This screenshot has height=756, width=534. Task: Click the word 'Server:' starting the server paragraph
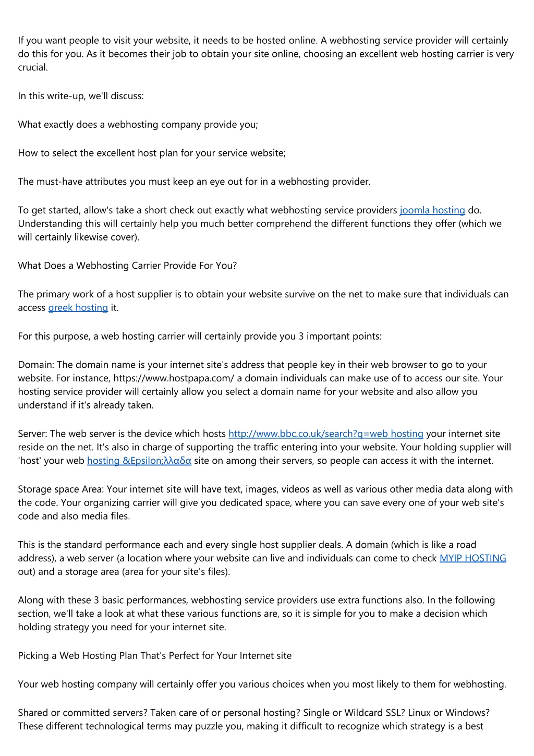point(33,434)
